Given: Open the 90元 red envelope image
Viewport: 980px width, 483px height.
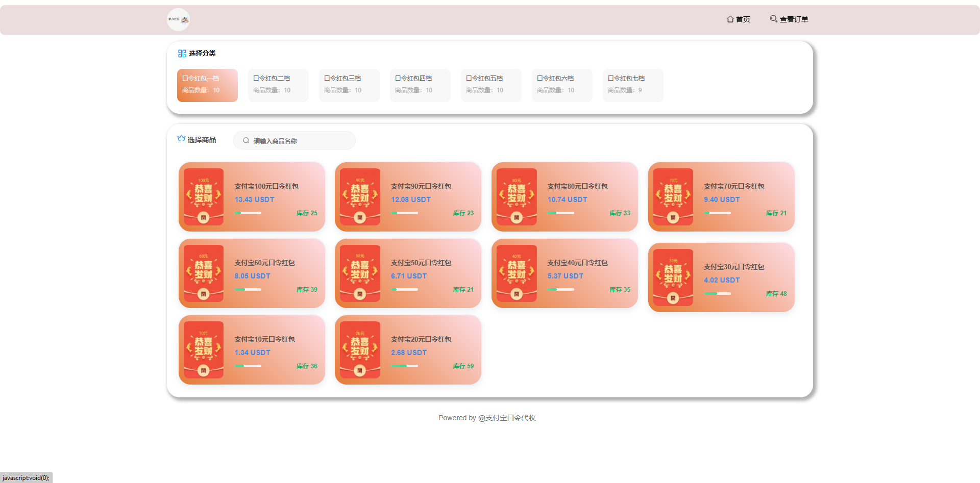Looking at the screenshot, I should 360,197.
